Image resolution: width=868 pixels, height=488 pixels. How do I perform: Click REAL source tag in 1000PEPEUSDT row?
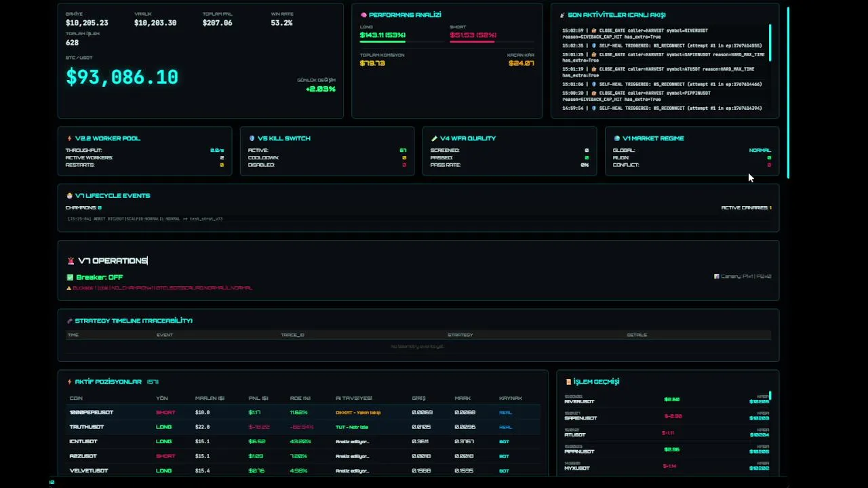505,412
